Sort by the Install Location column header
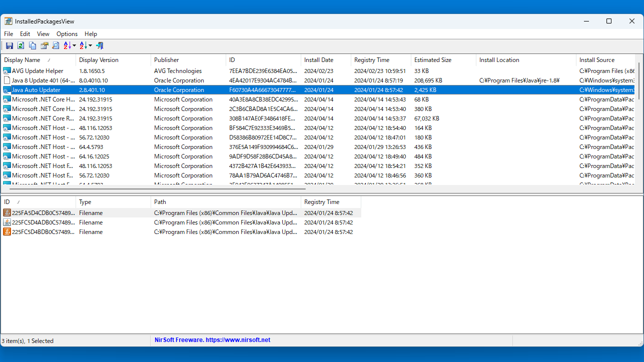Screen dimensions: 644x362 point(526,60)
